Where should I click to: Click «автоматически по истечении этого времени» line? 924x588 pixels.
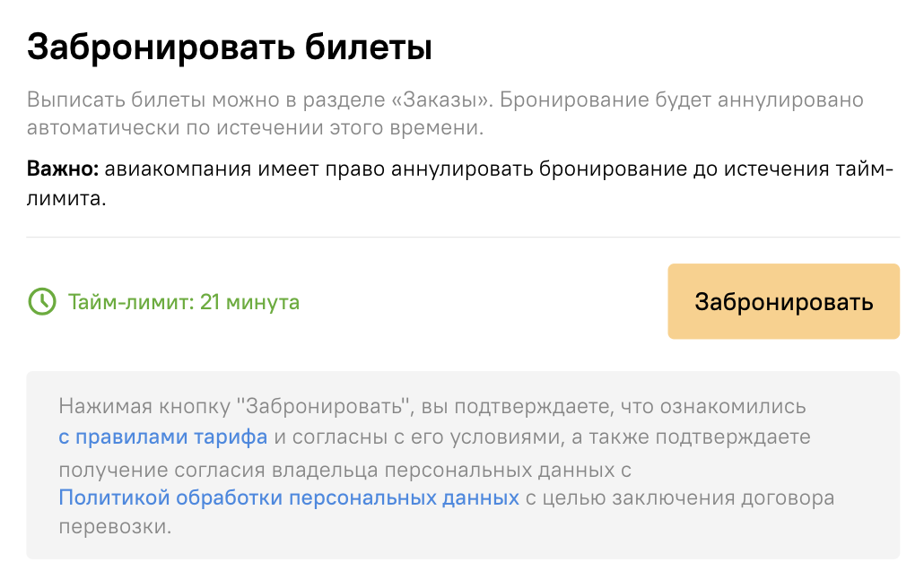coord(255,127)
